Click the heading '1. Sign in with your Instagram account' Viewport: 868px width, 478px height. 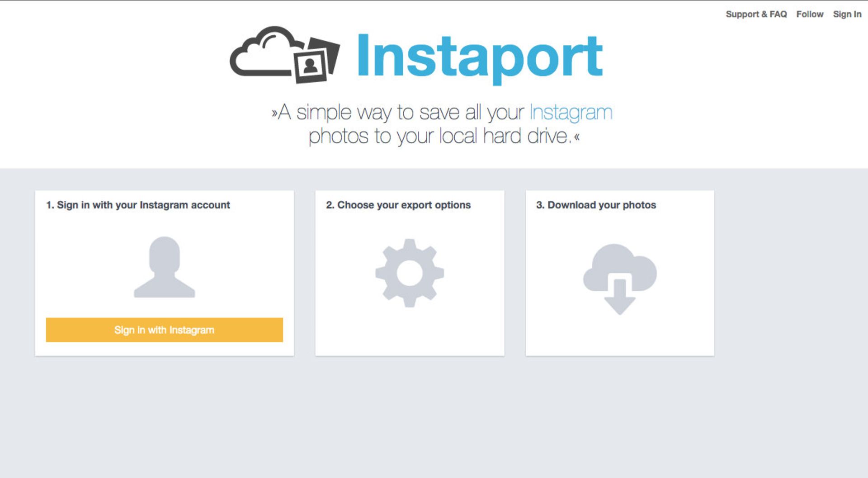point(138,205)
